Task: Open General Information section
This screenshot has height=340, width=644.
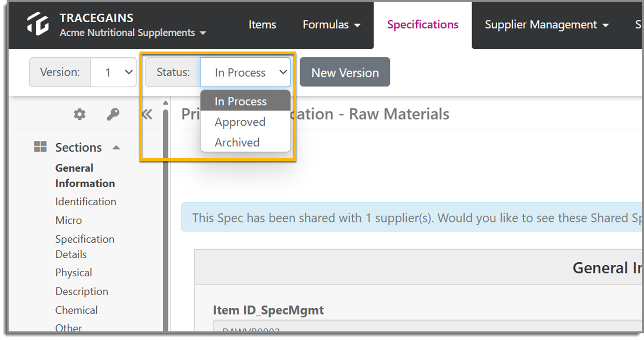Action: pyautogui.click(x=85, y=176)
